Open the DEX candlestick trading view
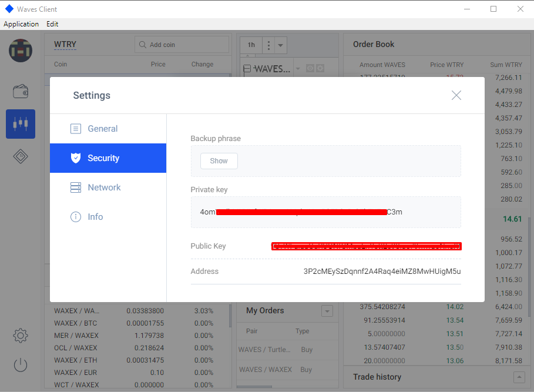This screenshot has height=392, width=534. [21, 124]
